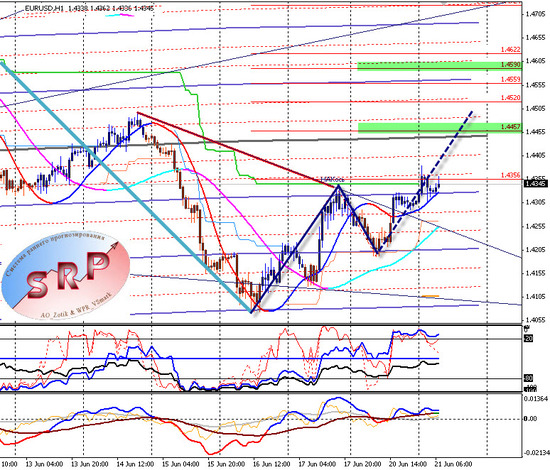Click the lower green zone near 1.4457
The width and height of the screenshot is (550, 470).
click(440, 128)
